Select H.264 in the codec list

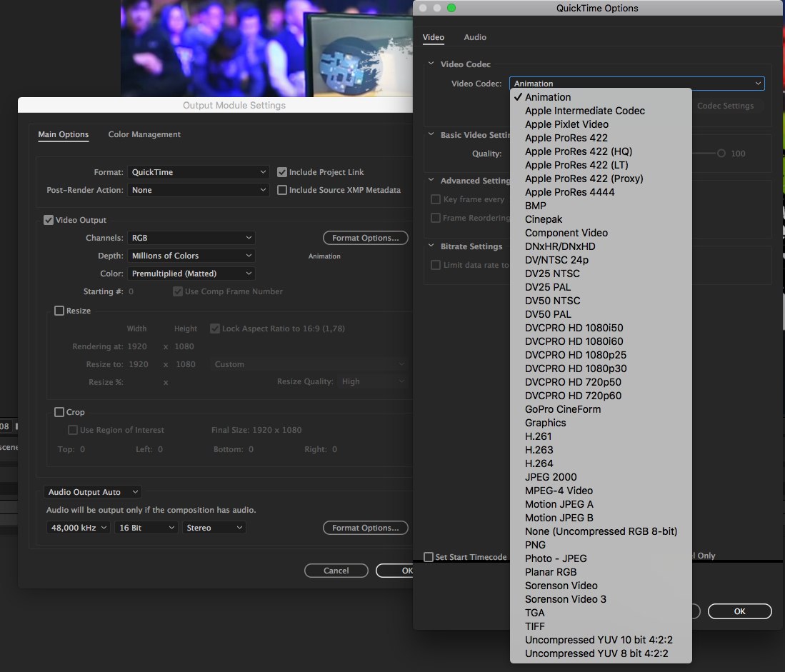click(x=539, y=463)
